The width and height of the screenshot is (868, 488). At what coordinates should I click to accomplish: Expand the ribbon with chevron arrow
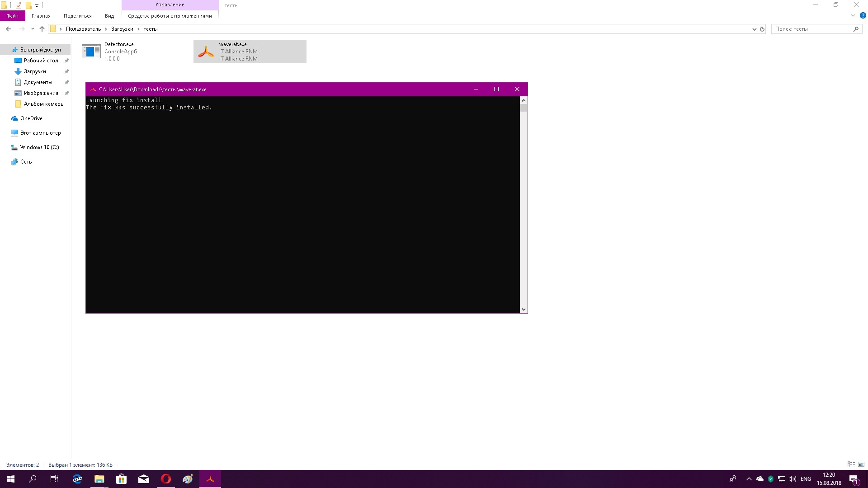(x=853, y=15)
